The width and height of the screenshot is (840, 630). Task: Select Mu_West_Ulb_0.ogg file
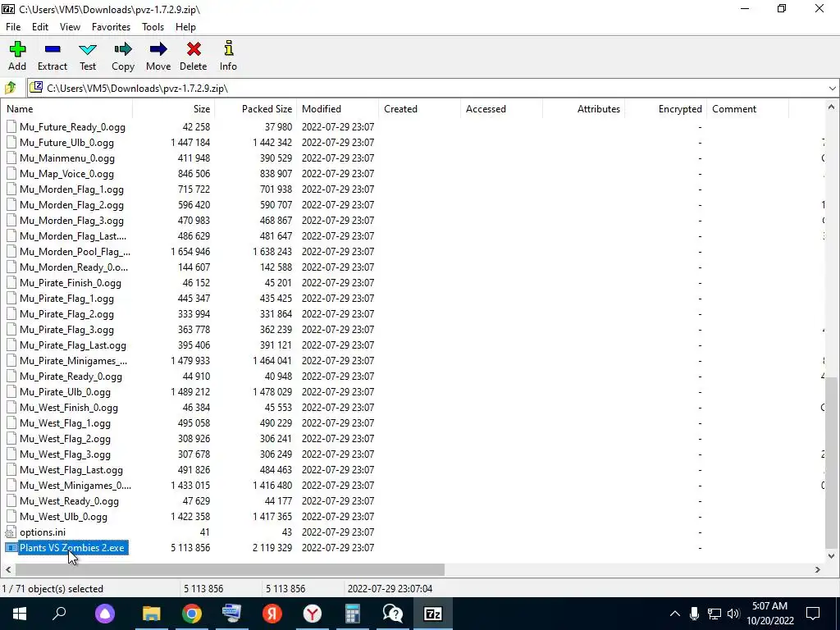click(63, 517)
